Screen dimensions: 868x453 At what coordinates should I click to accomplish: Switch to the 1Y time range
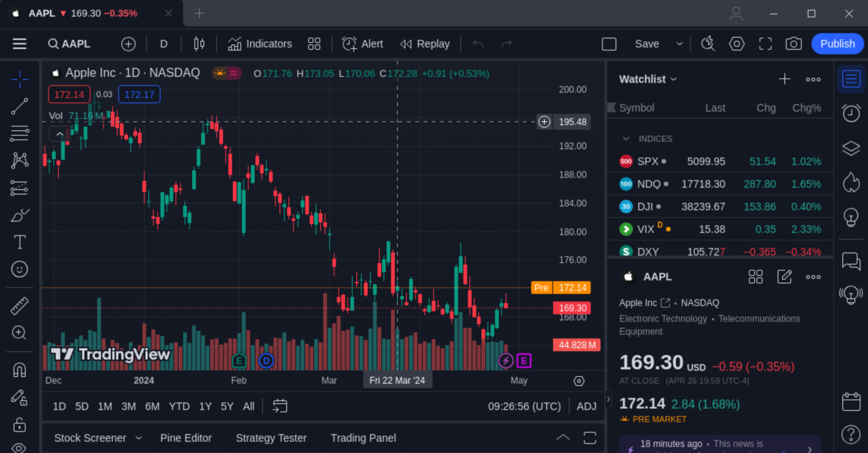tap(205, 406)
